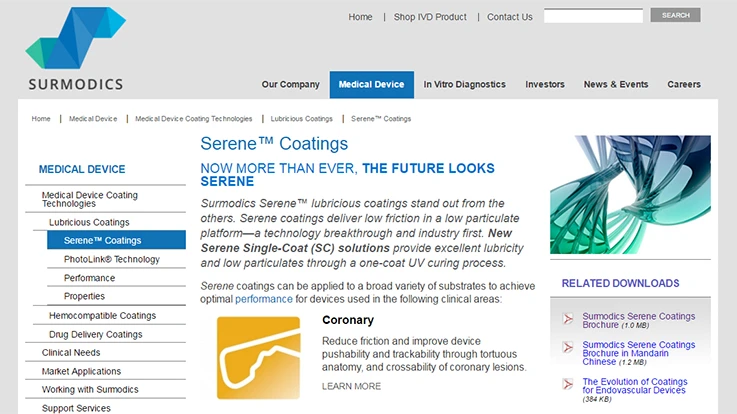Open the Medical Device navigation tab
Viewport: 737px width, 414px height.
371,85
